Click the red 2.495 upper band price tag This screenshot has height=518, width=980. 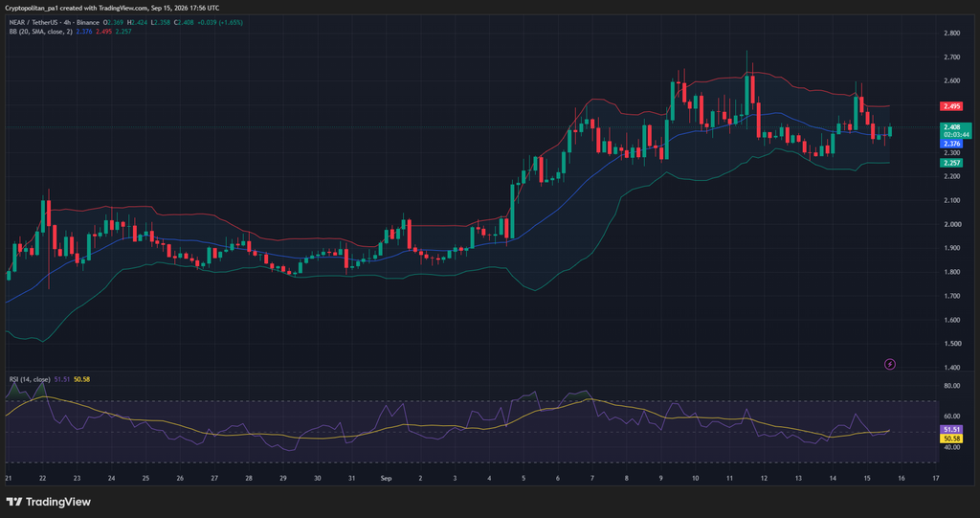tap(952, 106)
